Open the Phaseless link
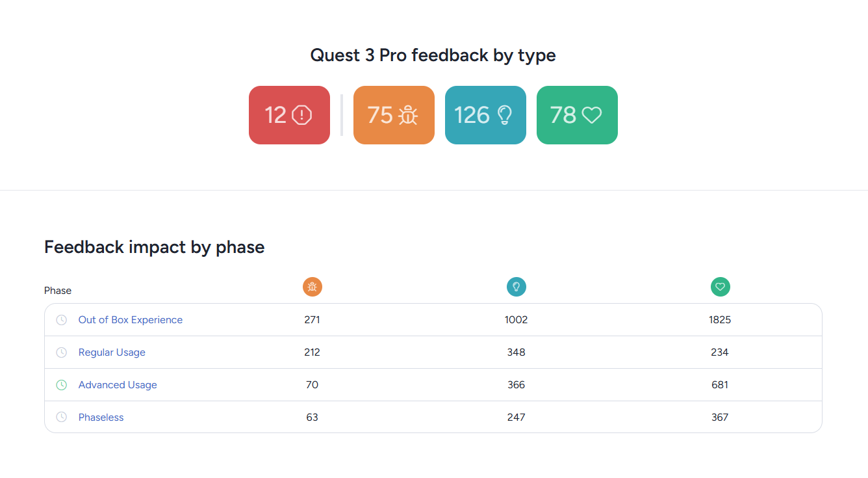 click(x=101, y=418)
